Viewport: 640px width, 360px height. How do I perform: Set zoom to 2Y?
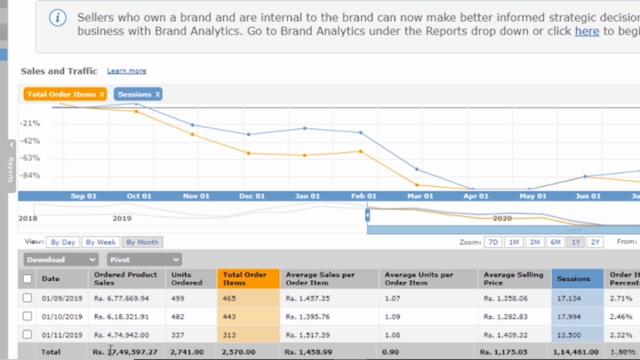(x=595, y=242)
